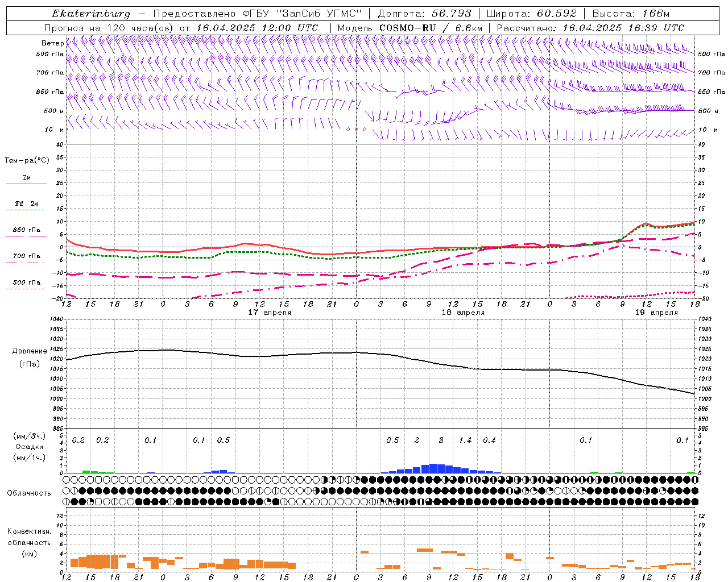Screen dimensions: 728x582
Task: Select the "(мм/1ч.)" units label
Action: 29,458
